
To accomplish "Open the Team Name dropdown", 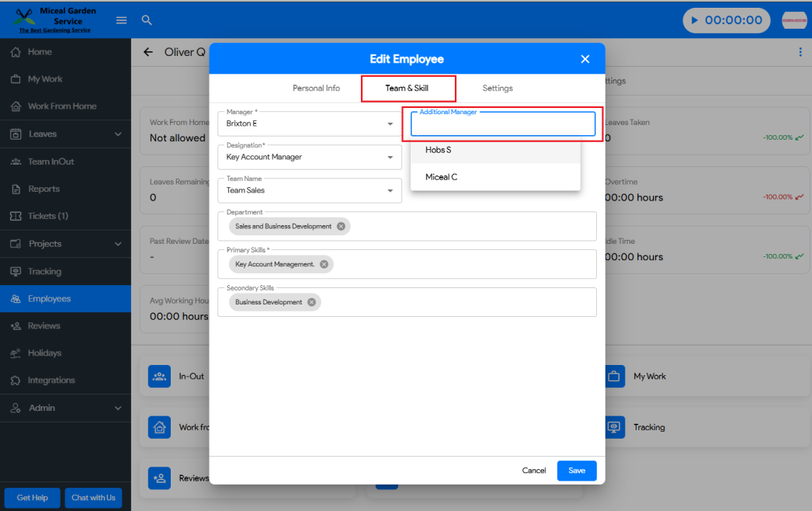I will point(390,191).
